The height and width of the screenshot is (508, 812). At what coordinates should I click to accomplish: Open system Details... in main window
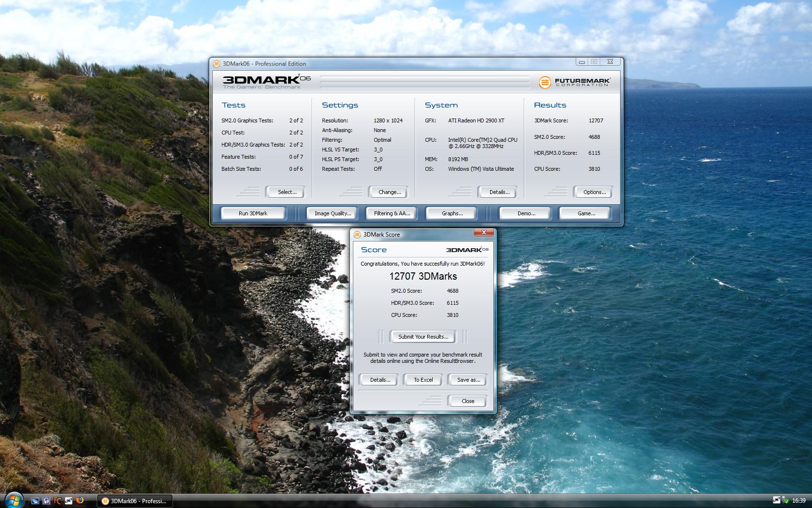(x=499, y=192)
